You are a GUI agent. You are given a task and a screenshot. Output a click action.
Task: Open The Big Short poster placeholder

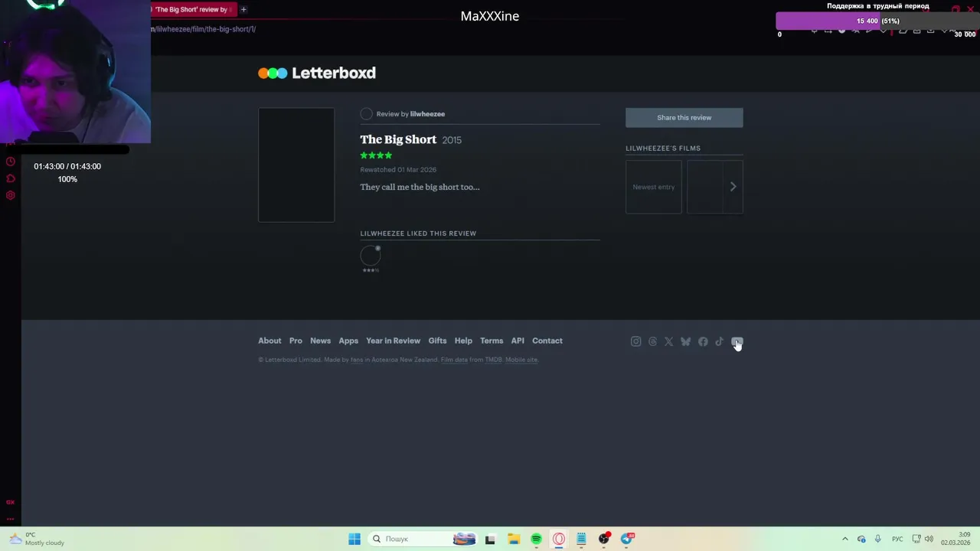tap(296, 165)
